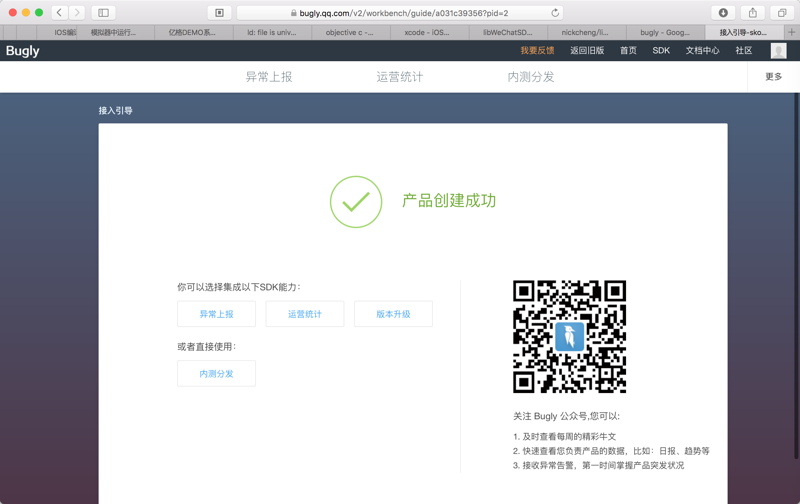
Task: Switch to the 'libWeChatSD...' tab
Action: coord(507,32)
